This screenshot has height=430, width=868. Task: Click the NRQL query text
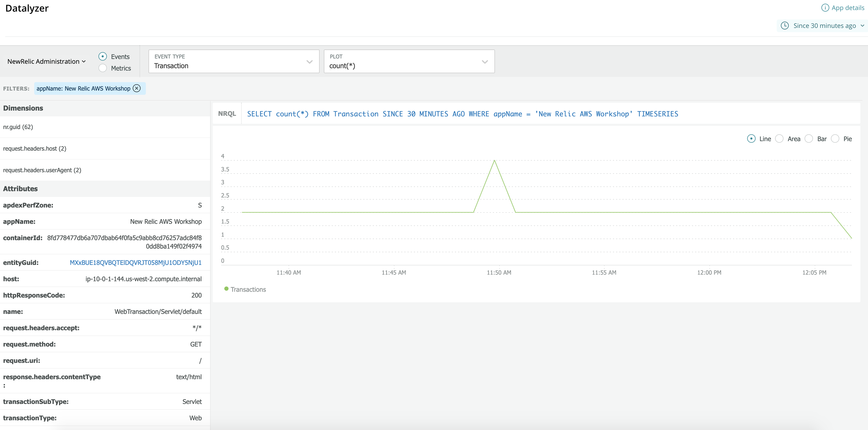462,114
